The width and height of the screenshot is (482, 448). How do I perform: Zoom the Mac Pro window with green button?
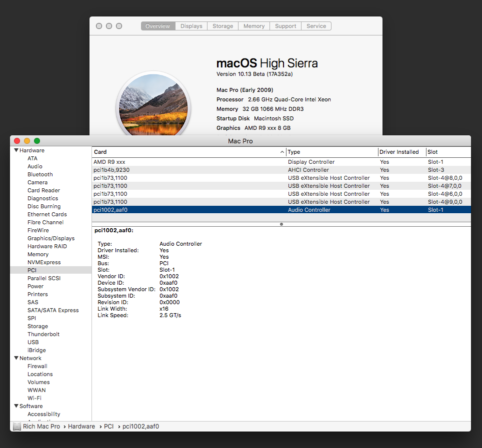click(37, 141)
